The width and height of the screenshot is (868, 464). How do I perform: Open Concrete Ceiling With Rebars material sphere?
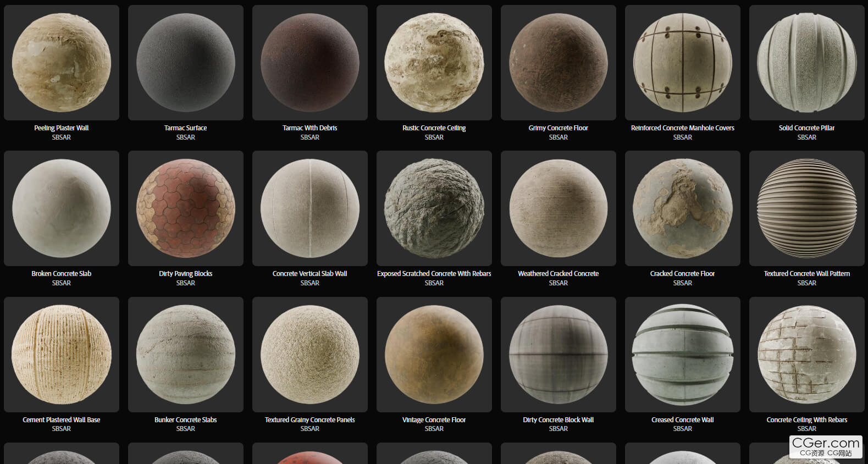(x=807, y=355)
